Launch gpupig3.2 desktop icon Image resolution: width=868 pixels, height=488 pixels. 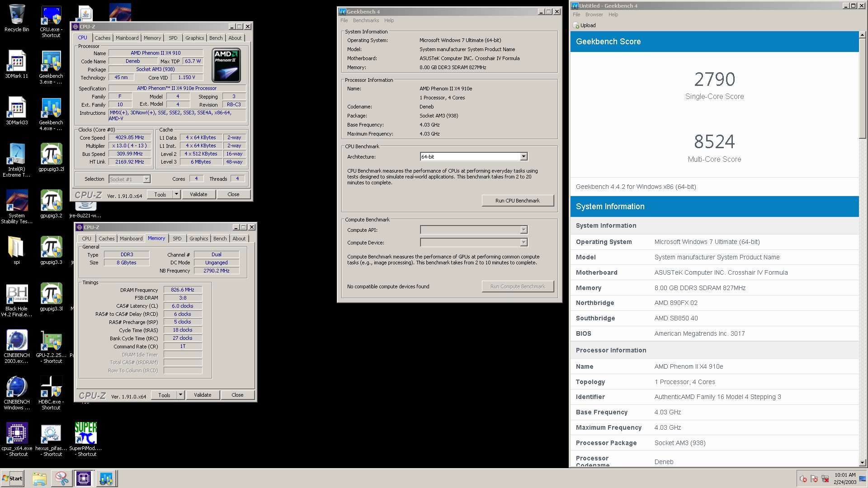[51, 204]
